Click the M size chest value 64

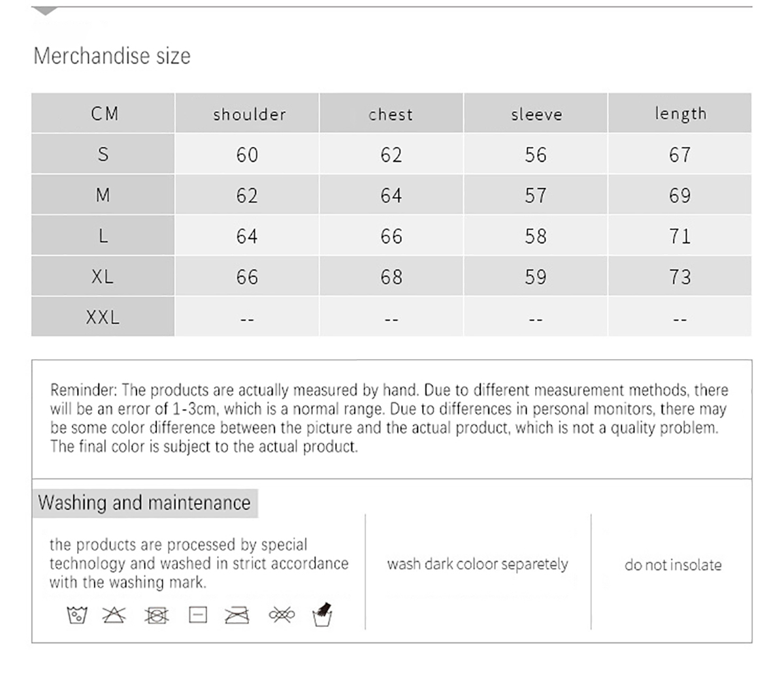point(391,195)
